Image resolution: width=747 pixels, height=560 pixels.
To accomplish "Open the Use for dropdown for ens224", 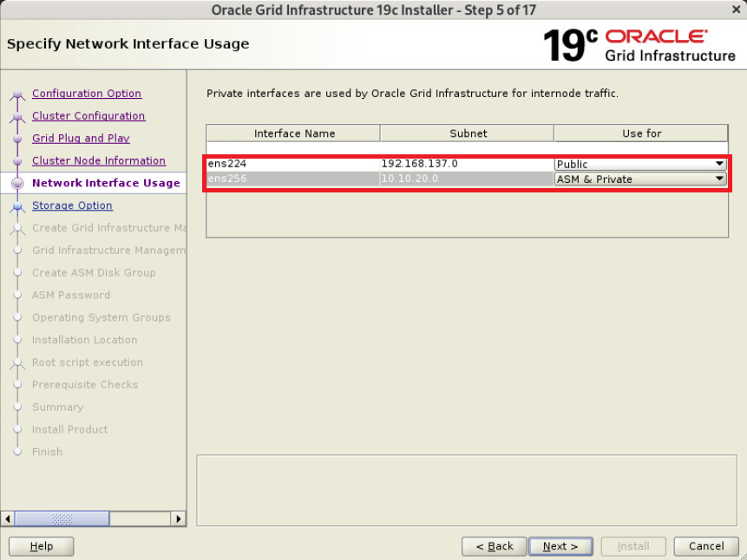I will 640,165.
